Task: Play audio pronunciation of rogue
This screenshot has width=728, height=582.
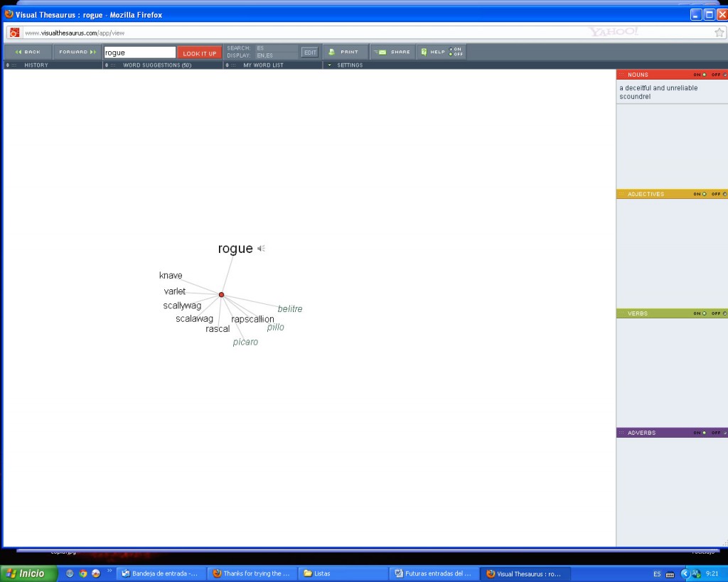Action: coord(261,249)
